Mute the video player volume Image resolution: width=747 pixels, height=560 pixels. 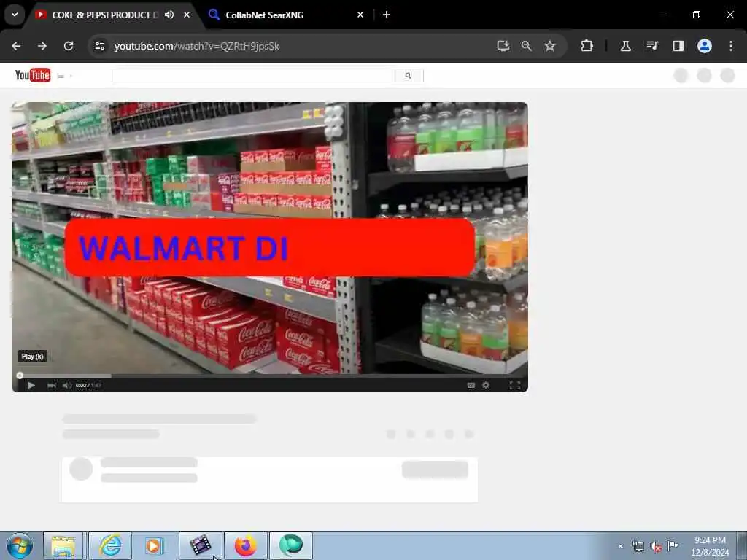[66, 385]
